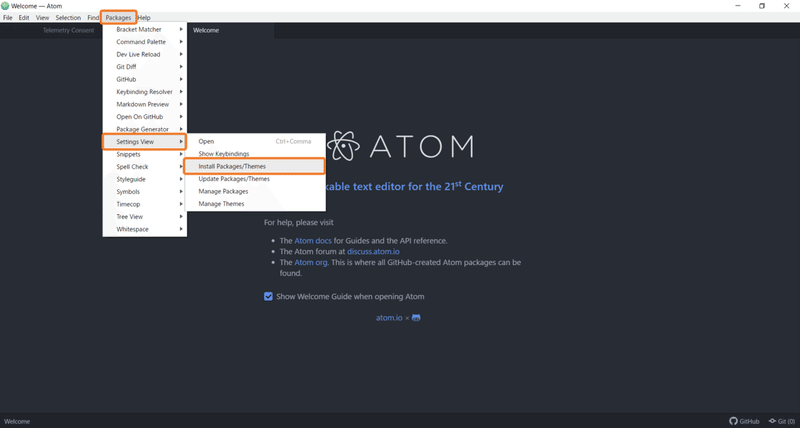800x428 pixels.
Task: Open the Atom org link
Action: 311,263
